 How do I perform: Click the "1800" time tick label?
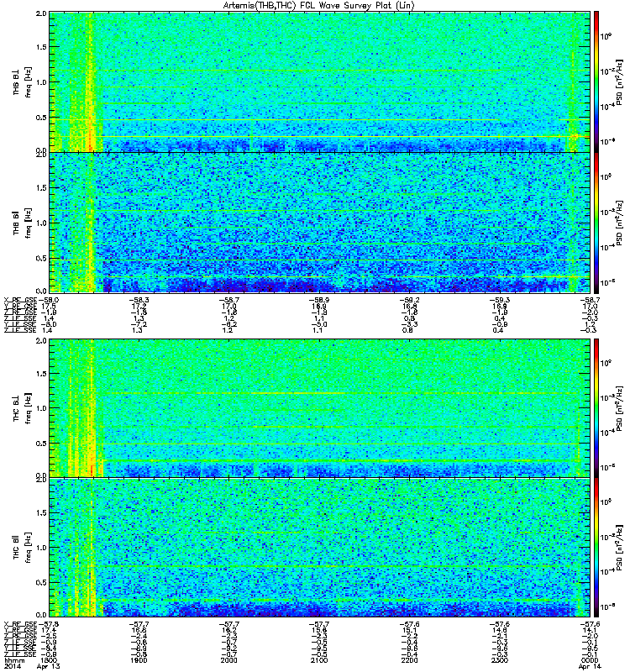tap(48, 660)
